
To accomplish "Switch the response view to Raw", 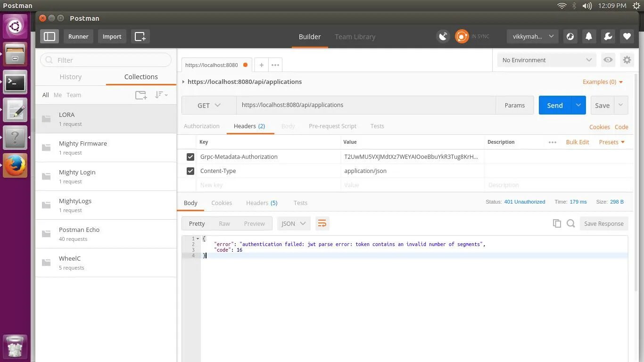I will tap(224, 223).
